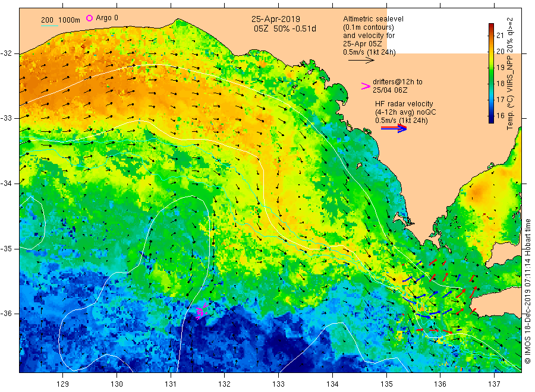The height and width of the screenshot is (392, 535).
Task: Click the cyan 200m isobath legend line
Action: 50,25
